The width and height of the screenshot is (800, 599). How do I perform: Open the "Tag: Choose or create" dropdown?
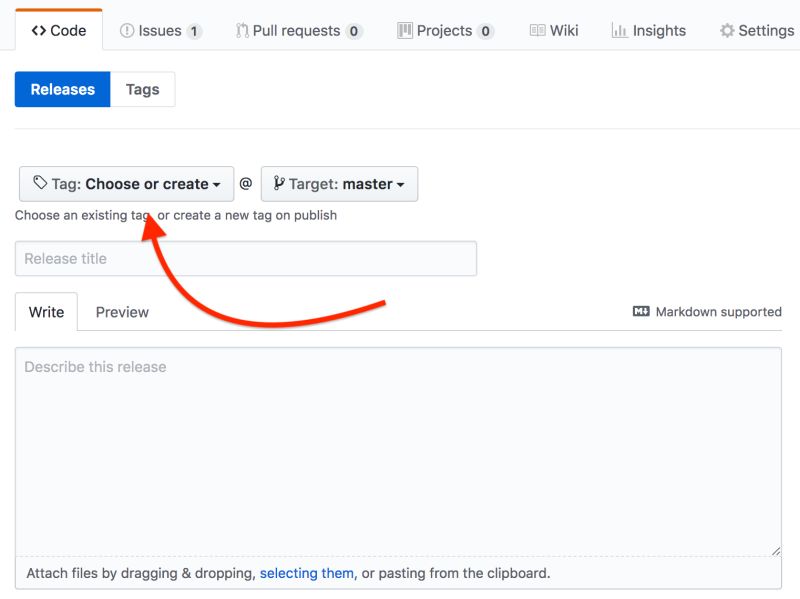(x=126, y=183)
